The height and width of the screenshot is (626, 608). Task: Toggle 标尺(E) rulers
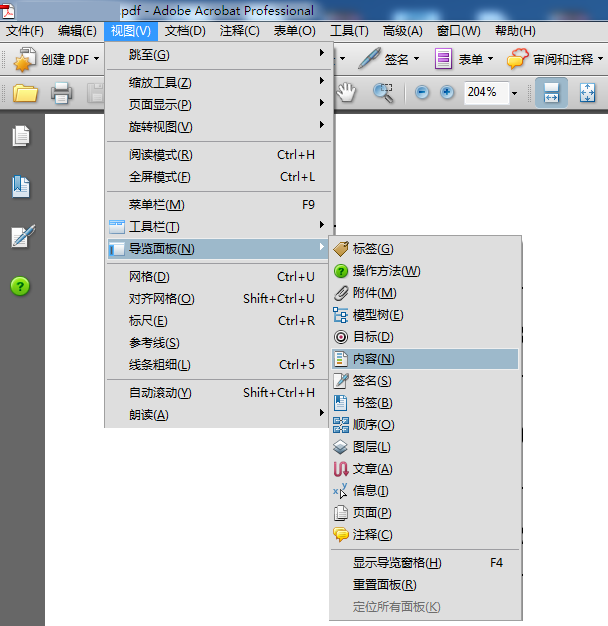[x=218, y=321]
